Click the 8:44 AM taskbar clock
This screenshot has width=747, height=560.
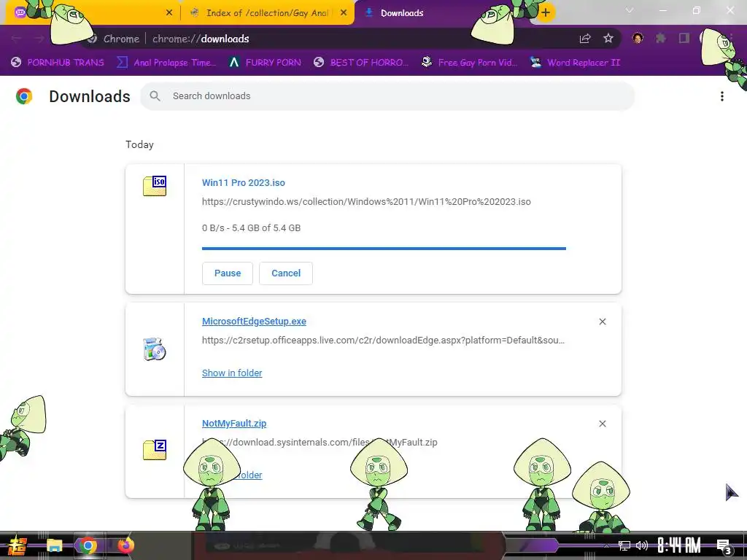point(679,545)
